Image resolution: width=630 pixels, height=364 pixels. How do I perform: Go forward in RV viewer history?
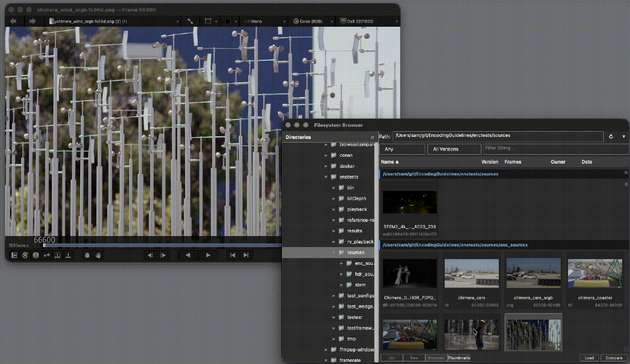[x=33, y=21]
